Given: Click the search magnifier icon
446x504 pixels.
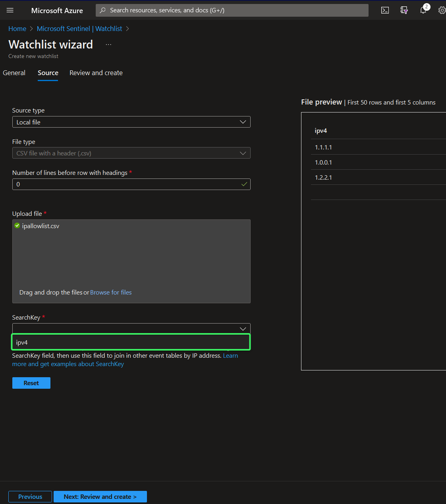Looking at the screenshot, I should pos(103,10).
